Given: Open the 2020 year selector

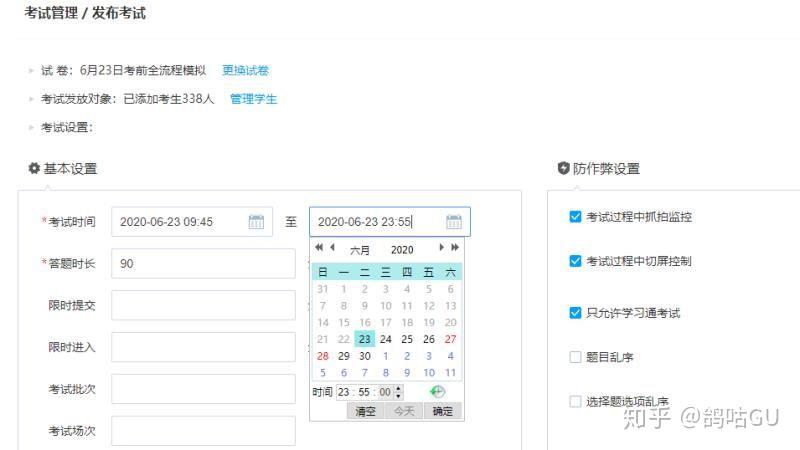Looking at the screenshot, I should pyautogui.click(x=402, y=250).
